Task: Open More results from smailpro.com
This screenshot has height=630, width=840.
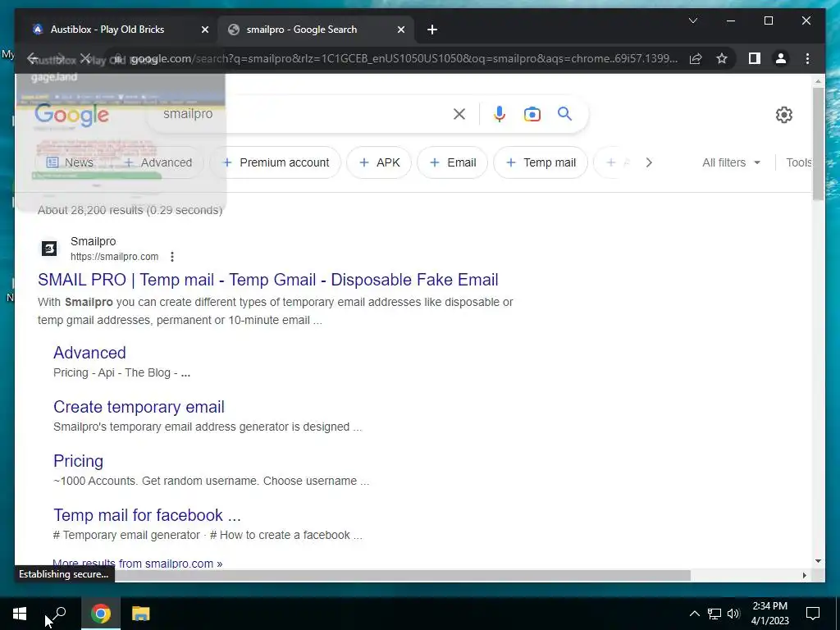Action: (x=137, y=563)
